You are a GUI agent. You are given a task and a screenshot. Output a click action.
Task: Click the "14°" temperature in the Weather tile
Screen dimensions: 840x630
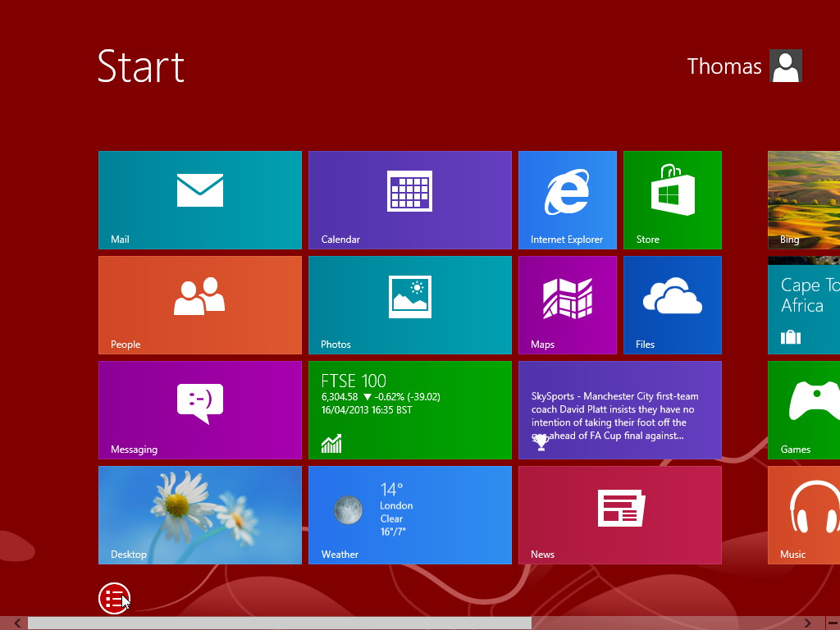click(391, 489)
